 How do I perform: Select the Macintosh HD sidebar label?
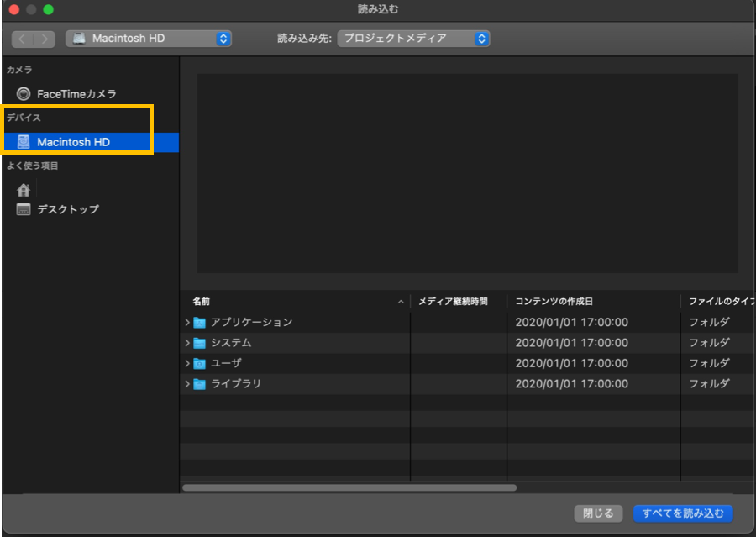coord(73,142)
